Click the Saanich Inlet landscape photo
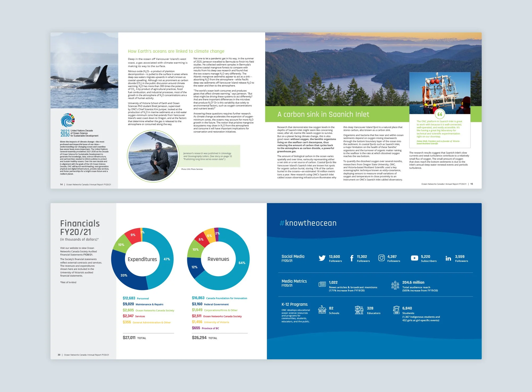Image resolution: width=532 pixels, height=392 pixels. click(x=337, y=69)
